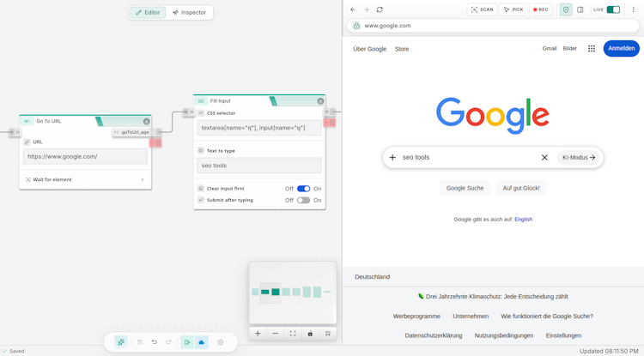Clear the Google search text with X
The height and width of the screenshot is (356, 644).
tap(544, 157)
